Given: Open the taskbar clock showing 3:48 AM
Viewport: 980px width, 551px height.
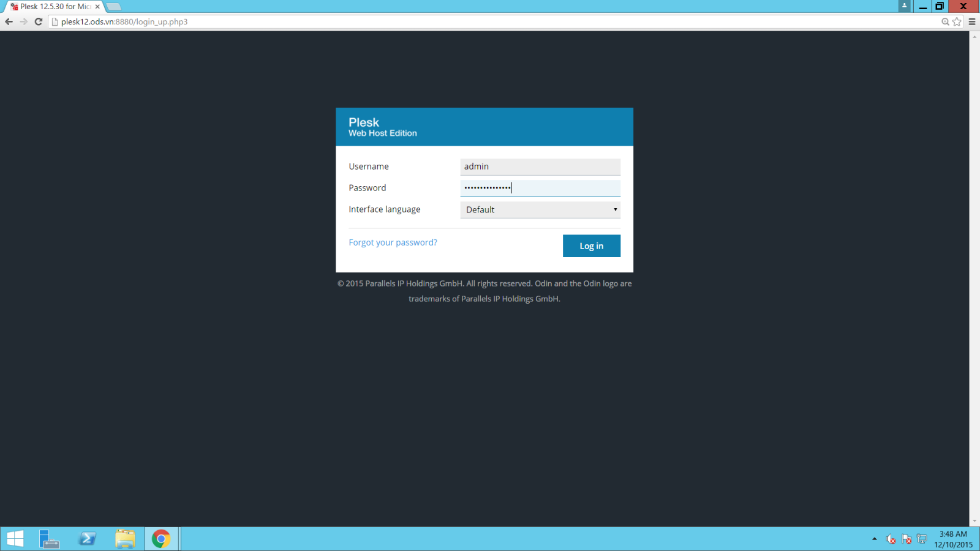Looking at the screenshot, I should point(953,539).
